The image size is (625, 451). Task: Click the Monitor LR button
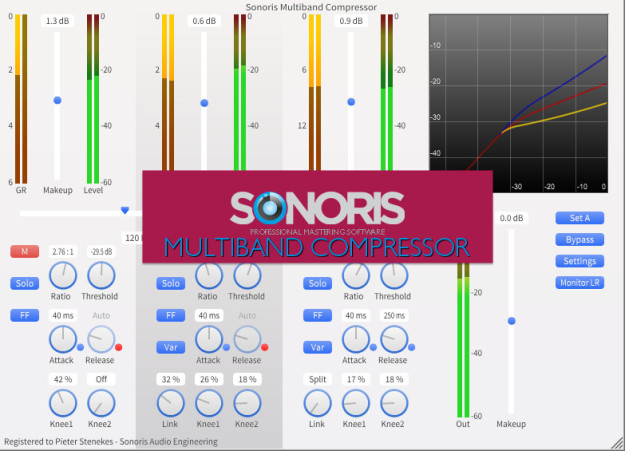580,283
